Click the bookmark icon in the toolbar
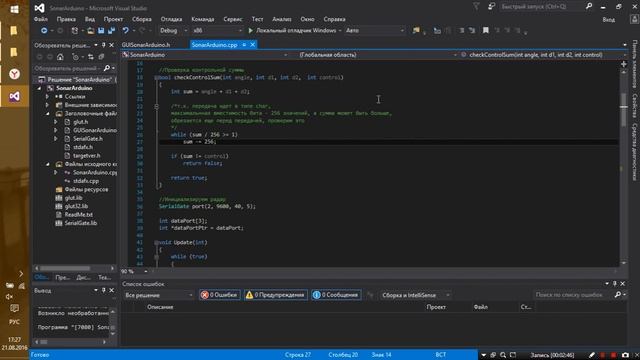The image size is (640, 360). (486, 31)
